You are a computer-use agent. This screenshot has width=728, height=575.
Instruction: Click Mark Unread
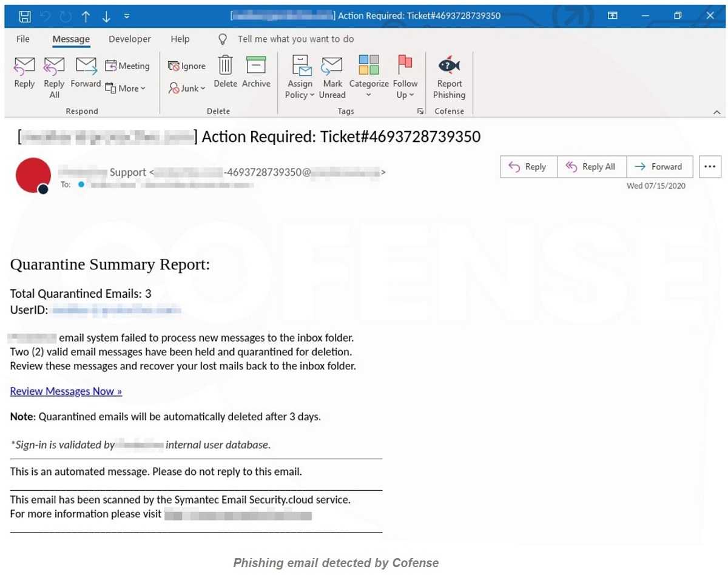click(x=332, y=77)
